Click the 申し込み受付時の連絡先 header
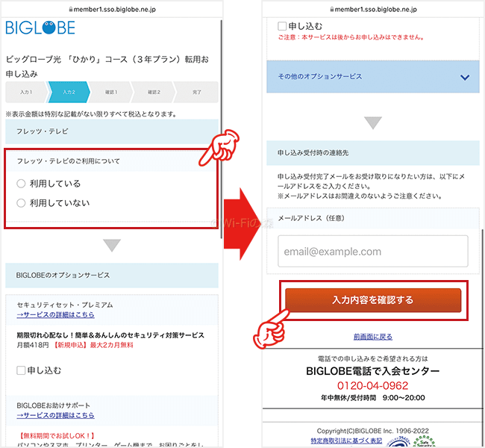This screenshot has height=448, width=485. (373, 152)
